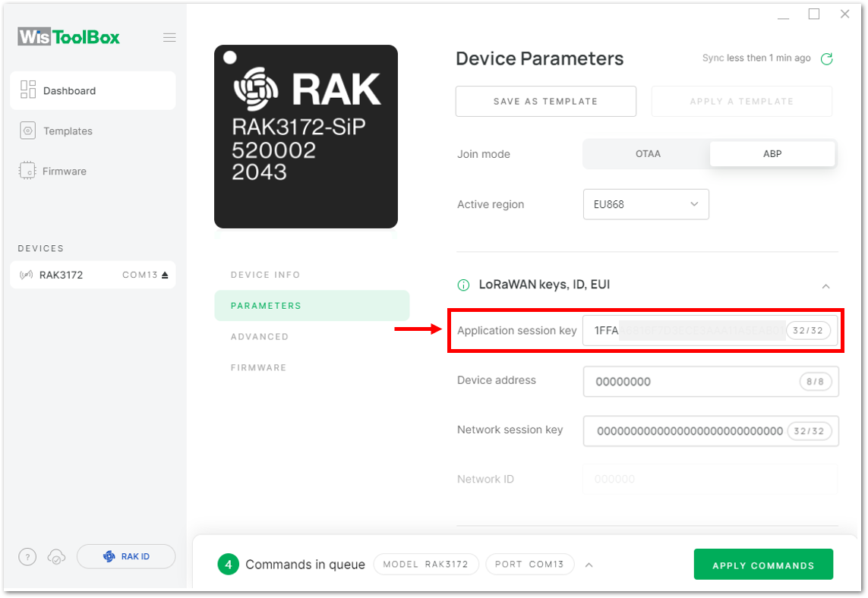This screenshot has height=598, width=868.
Task: Click the Firmware chip icon in sidebar
Action: 27,171
